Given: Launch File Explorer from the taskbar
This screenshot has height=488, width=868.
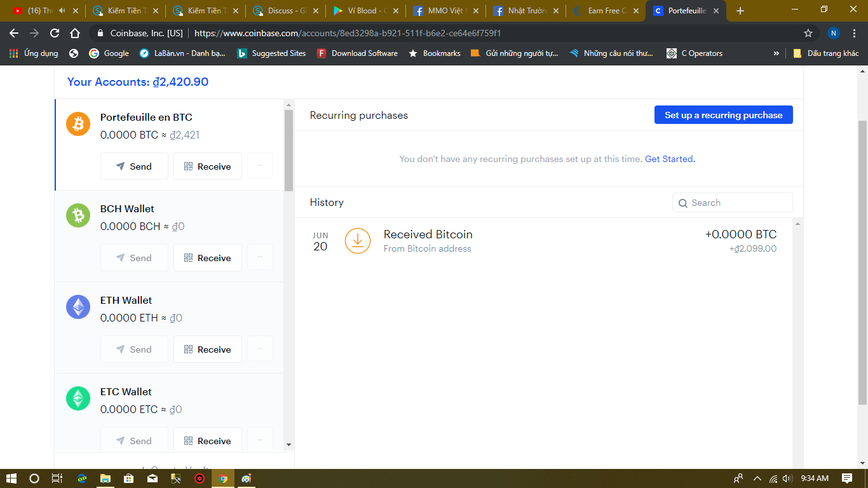Looking at the screenshot, I should (x=105, y=478).
